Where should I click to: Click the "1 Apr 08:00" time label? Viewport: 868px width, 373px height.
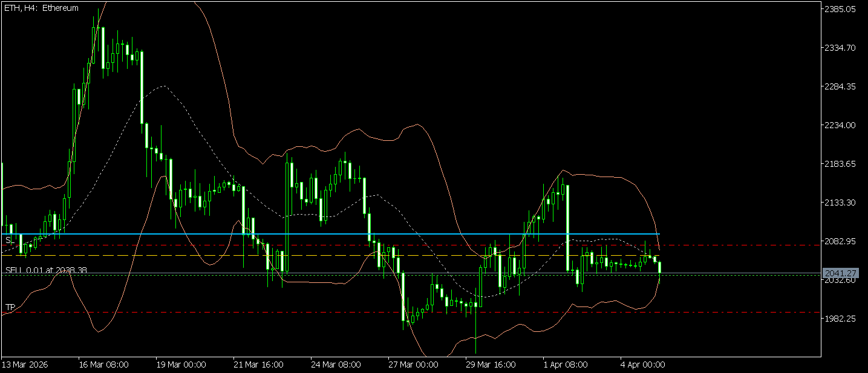click(x=566, y=365)
